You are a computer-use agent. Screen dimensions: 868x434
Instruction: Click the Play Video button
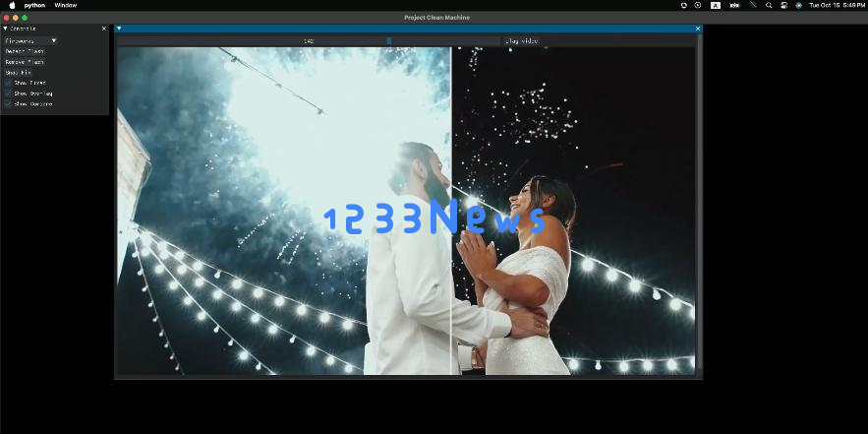coord(521,41)
